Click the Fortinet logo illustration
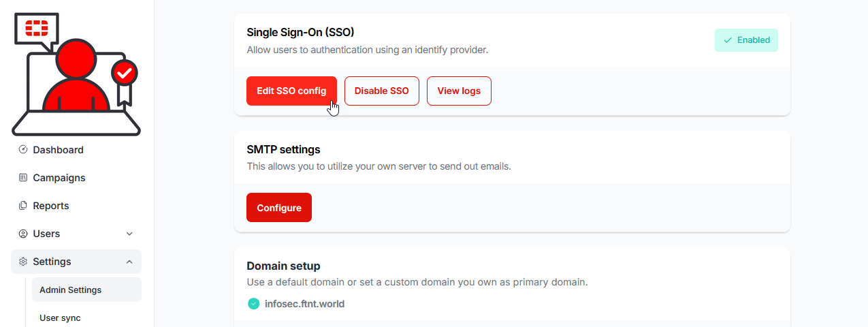868x327 pixels. click(x=76, y=74)
